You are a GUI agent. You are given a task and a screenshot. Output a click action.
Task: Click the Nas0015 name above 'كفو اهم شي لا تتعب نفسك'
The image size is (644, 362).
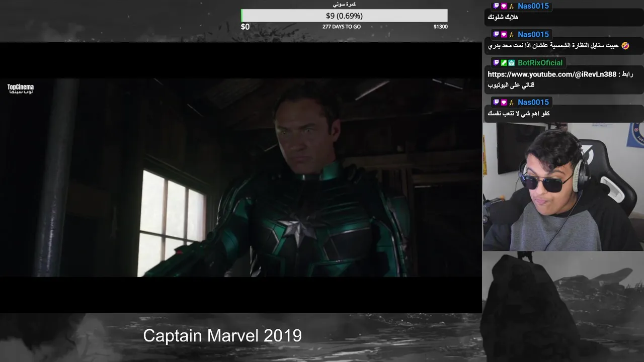533,102
